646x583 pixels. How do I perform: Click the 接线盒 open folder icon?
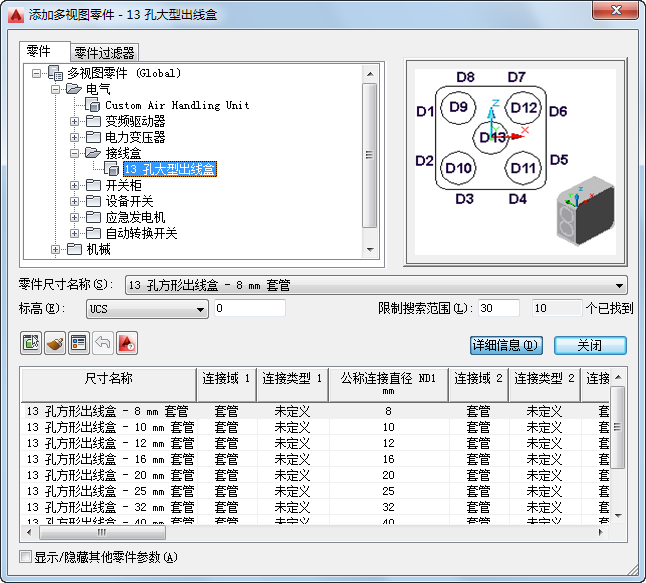tap(93, 153)
